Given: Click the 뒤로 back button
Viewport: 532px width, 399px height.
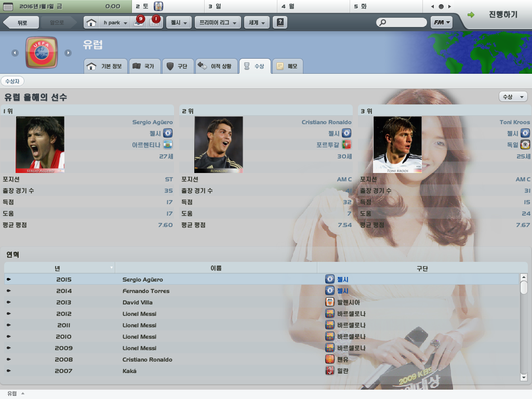Looking at the screenshot, I should pyautogui.click(x=20, y=22).
